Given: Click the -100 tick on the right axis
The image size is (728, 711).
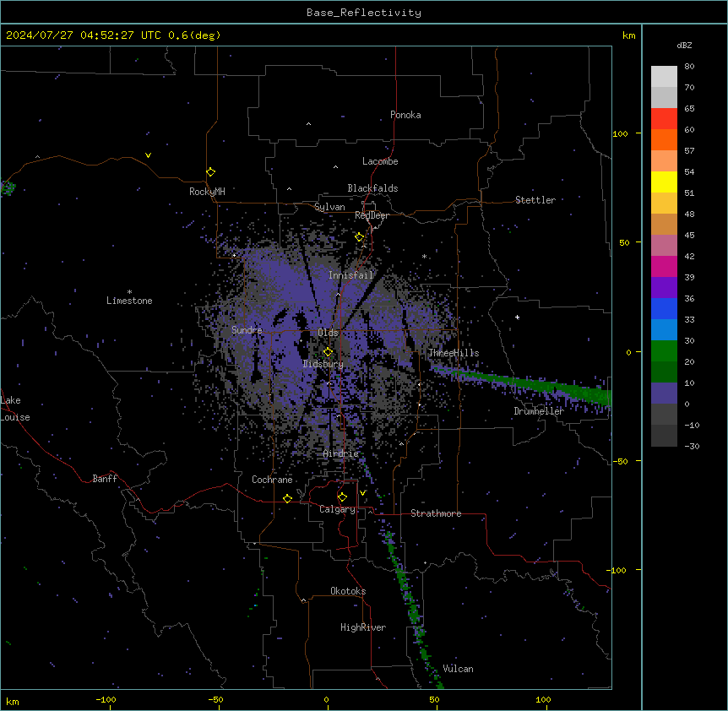Looking at the screenshot, I should (617, 570).
